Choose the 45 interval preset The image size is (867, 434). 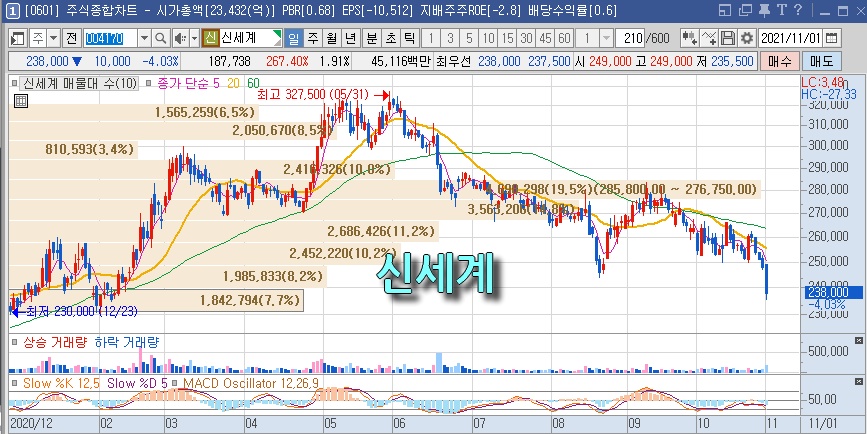tap(545, 38)
